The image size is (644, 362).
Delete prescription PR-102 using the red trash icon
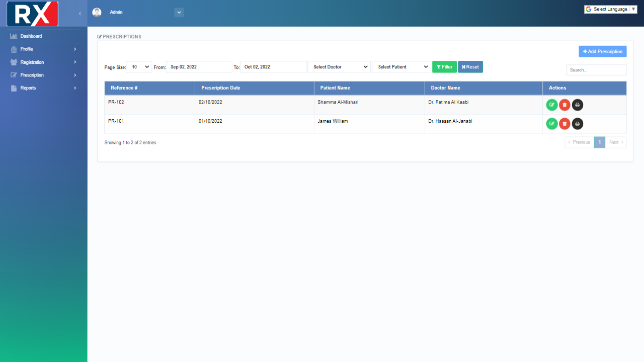point(565,105)
